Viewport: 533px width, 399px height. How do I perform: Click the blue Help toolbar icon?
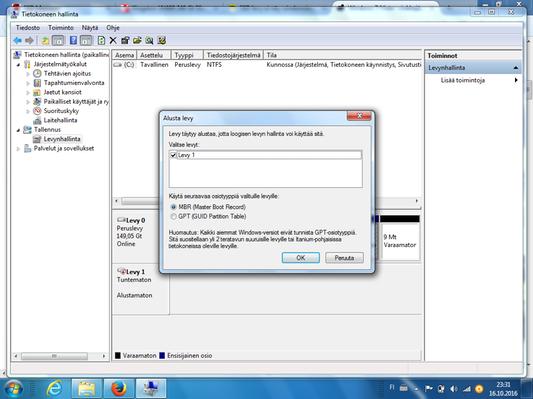coord(73,40)
